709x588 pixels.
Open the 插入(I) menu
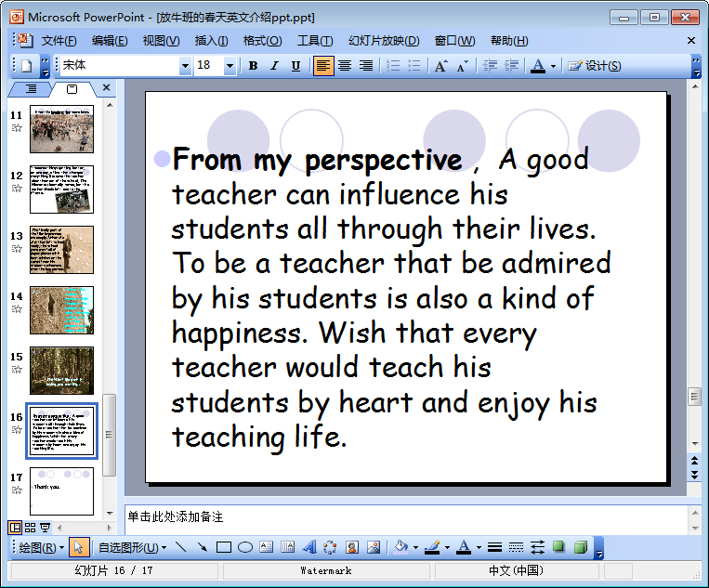pos(211,41)
